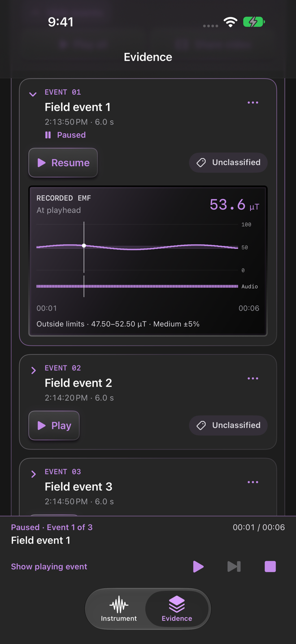Select the Evidence tab label
The height and width of the screenshot is (644, 296).
(x=177, y=618)
